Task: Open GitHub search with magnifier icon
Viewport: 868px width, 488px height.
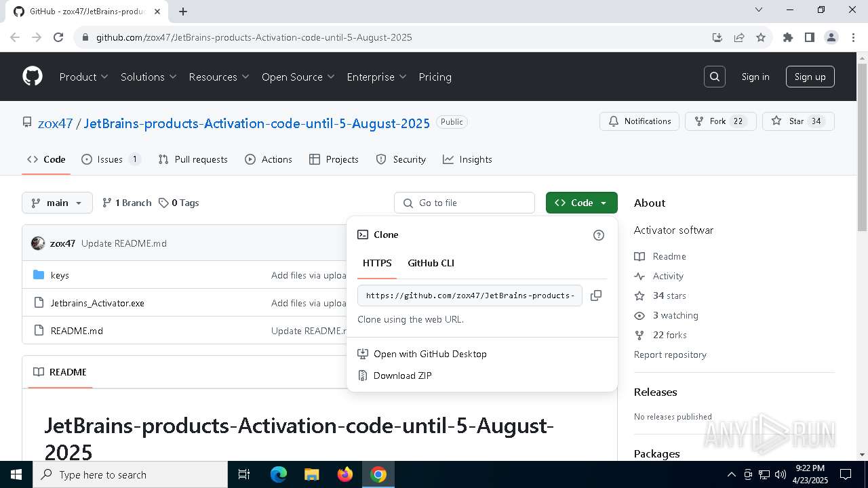Action: click(x=715, y=77)
